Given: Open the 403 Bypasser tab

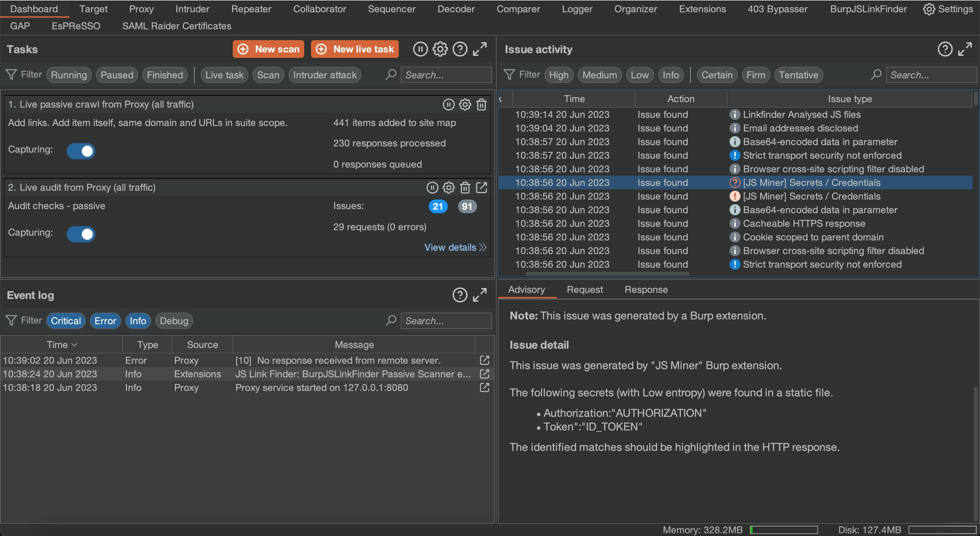Looking at the screenshot, I should pos(777,9).
